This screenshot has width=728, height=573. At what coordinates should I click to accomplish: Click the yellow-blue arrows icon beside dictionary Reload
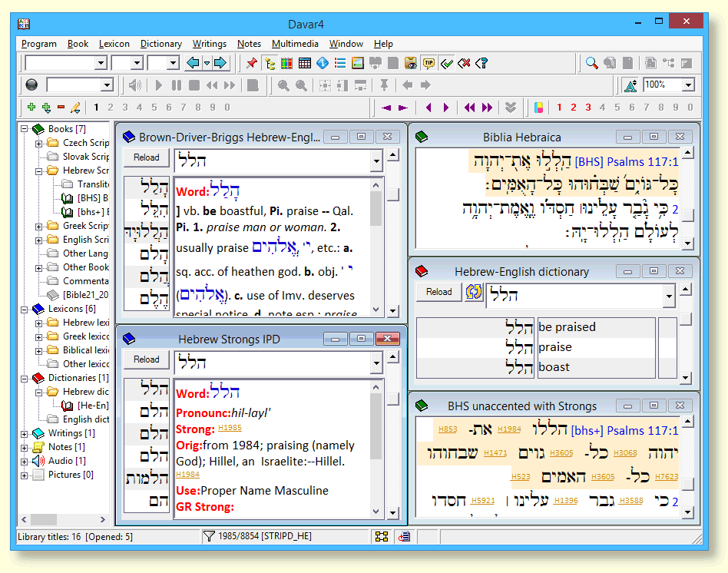[473, 292]
